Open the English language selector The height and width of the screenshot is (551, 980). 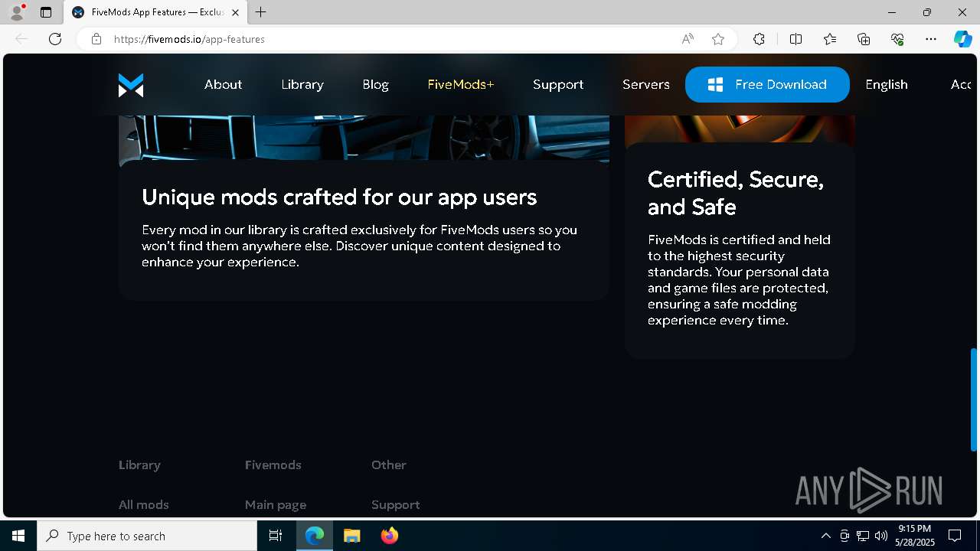[887, 84]
